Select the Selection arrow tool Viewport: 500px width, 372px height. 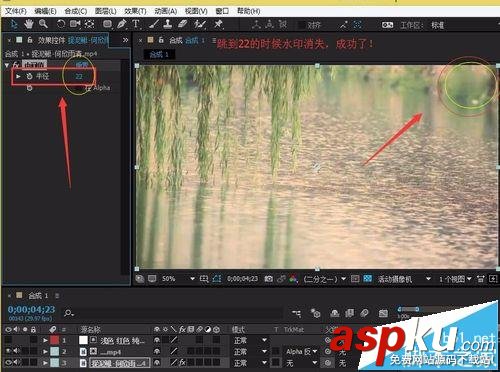coord(14,24)
